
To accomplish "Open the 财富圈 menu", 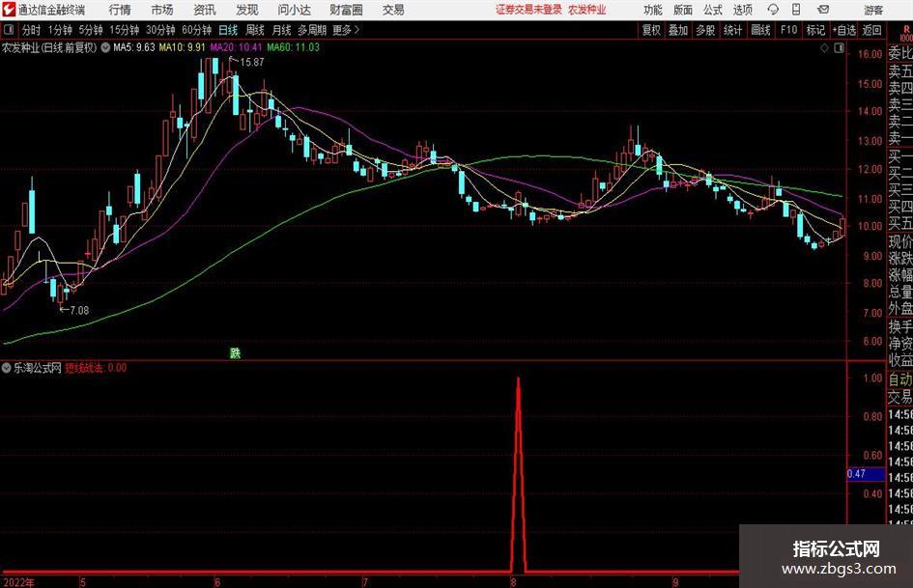I will click(x=346, y=10).
